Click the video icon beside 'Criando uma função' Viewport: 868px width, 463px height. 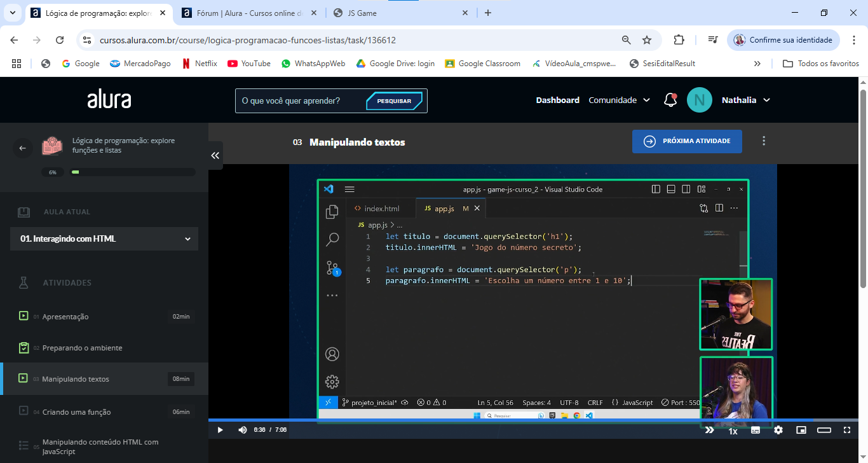coord(24,411)
